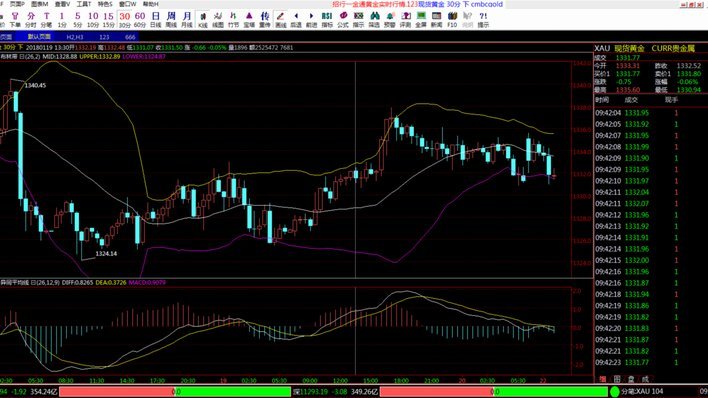
Task: Select the 1分 one-minute period
Action: (62, 20)
